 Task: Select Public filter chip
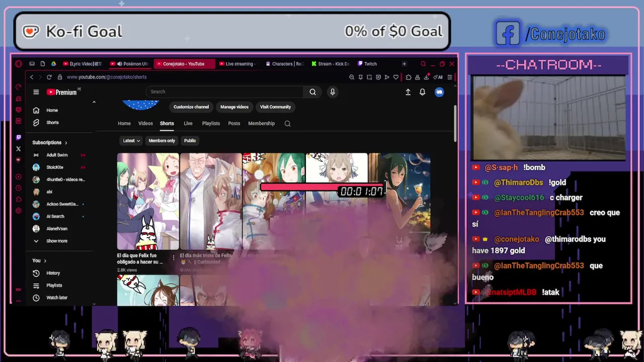click(x=190, y=141)
